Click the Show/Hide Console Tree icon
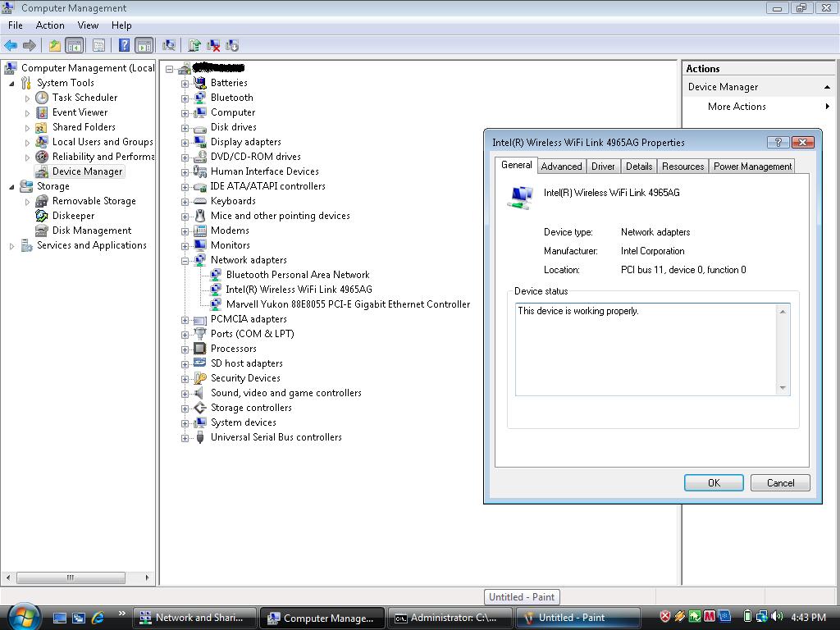 click(74, 46)
